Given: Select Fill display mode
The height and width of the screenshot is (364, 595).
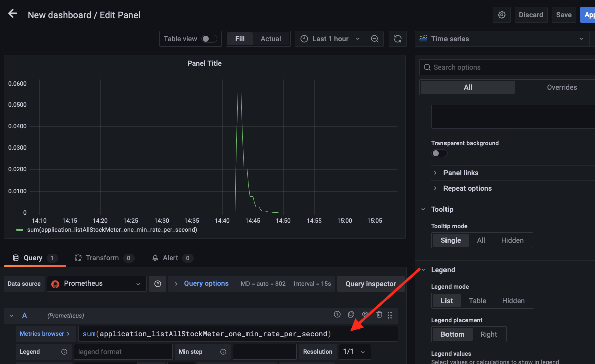Looking at the screenshot, I should [240, 39].
